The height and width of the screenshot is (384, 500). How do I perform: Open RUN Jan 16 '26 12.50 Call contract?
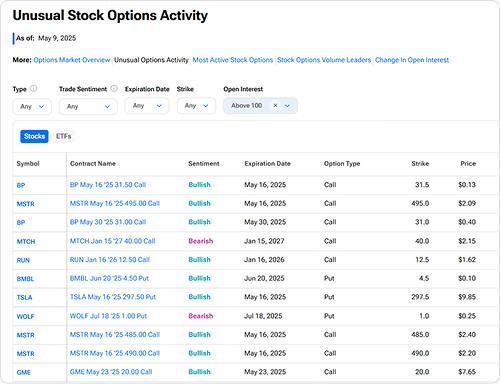110,260
